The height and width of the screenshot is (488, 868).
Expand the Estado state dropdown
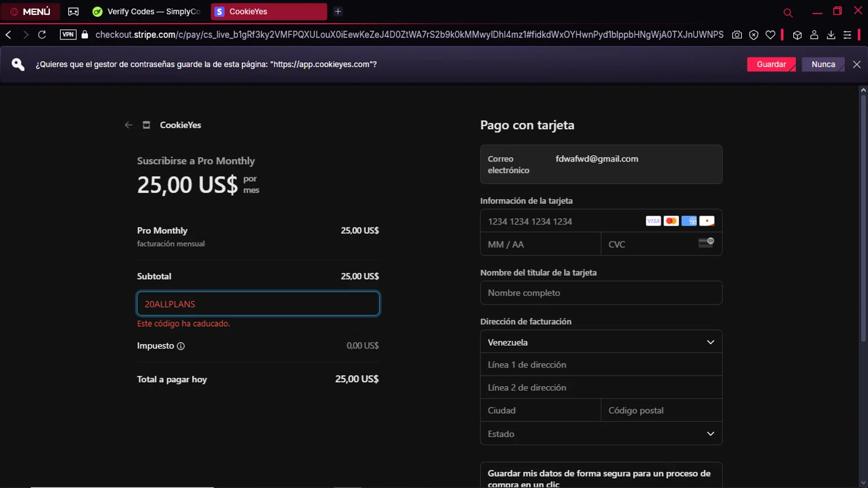coord(601,434)
